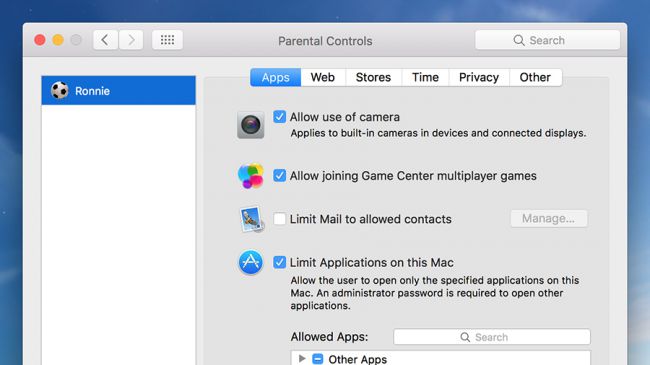Click the Mail stamp icon
Image resolution: width=650 pixels, height=365 pixels.
coord(251,219)
